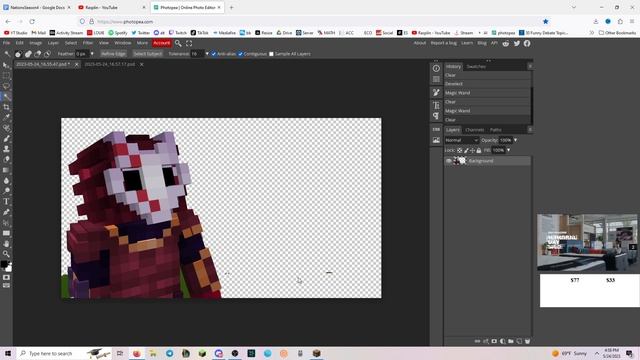This screenshot has width=640, height=360.
Task: Select the Rectangle shape tool
Action: (x=6, y=233)
